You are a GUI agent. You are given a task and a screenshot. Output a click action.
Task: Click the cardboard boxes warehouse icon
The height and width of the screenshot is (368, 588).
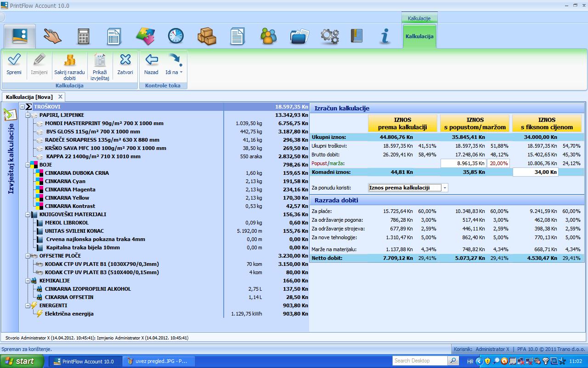click(x=207, y=36)
